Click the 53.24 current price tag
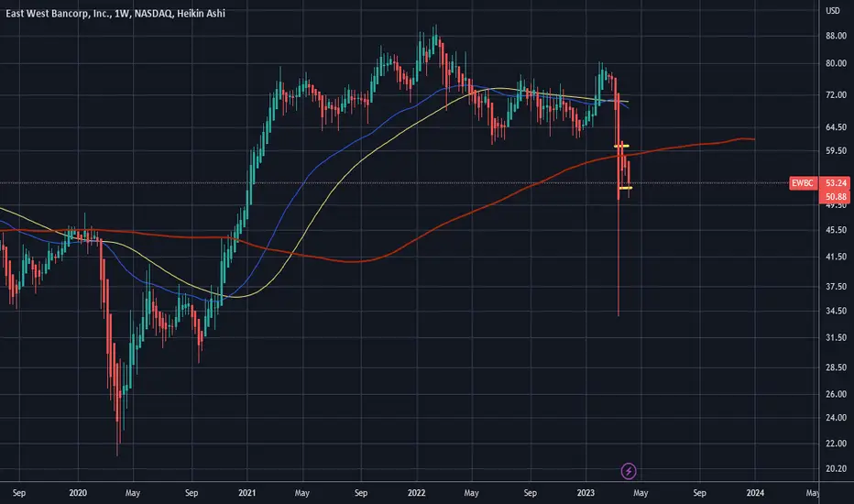This screenshot has width=854, height=504. click(836, 183)
